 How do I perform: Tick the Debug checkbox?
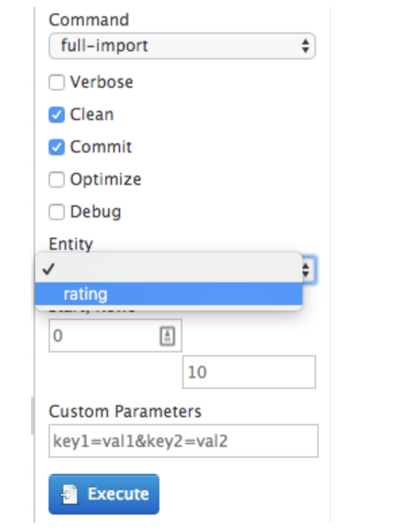click(57, 212)
